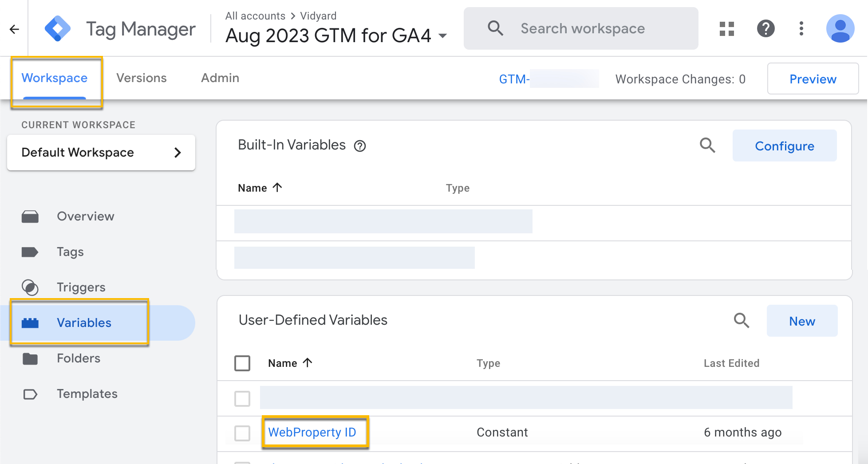Click the Vidyard breadcrumb
Image resolution: width=868 pixels, height=464 pixels.
[318, 16]
